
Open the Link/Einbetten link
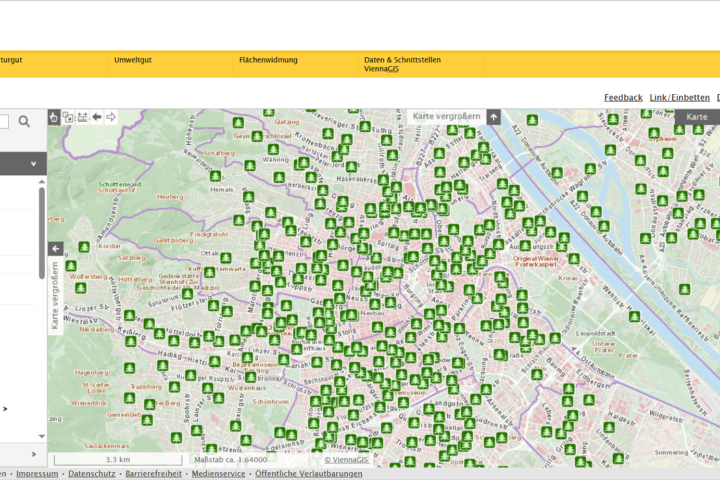pos(679,97)
